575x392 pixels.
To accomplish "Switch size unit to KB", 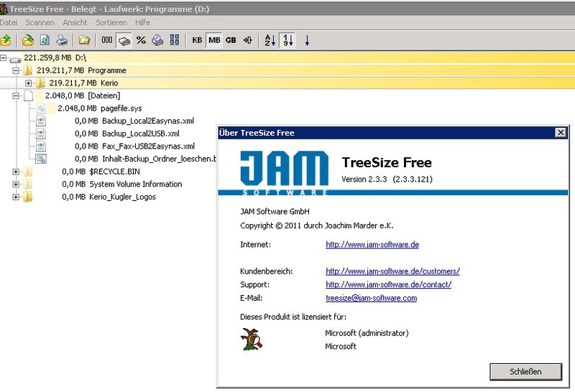I will coord(197,40).
